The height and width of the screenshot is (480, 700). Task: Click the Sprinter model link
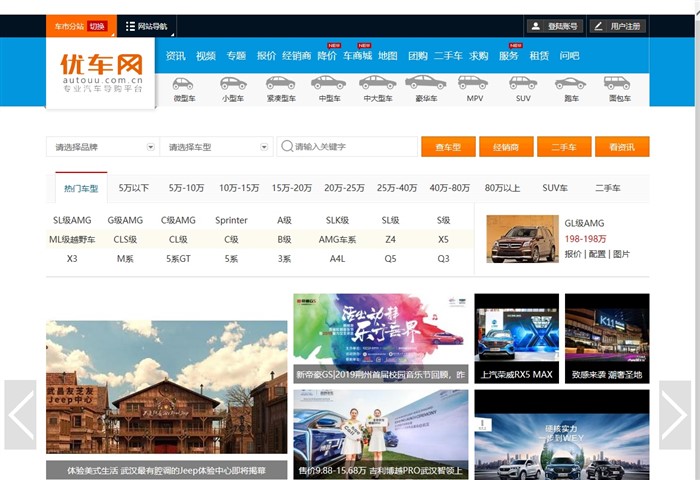(x=231, y=220)
